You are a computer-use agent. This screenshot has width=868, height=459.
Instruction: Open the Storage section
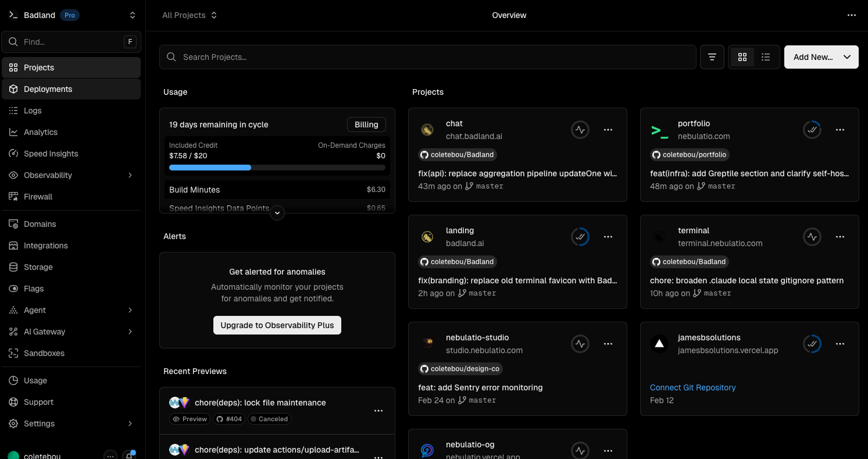(37, 266)
